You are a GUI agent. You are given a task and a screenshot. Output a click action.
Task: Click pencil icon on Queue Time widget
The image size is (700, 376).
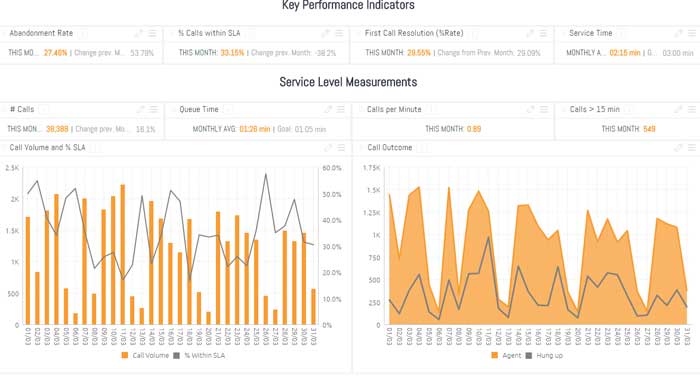click(328, 109)
